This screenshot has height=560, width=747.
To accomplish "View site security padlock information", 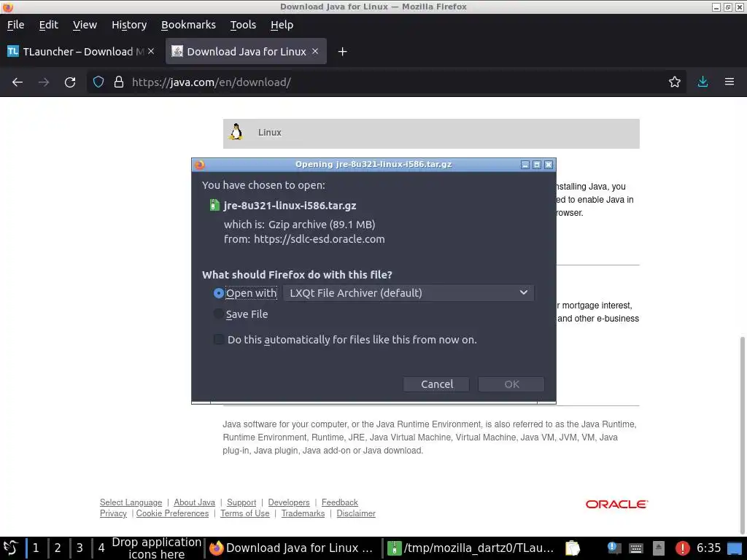I will click(119, 82).
